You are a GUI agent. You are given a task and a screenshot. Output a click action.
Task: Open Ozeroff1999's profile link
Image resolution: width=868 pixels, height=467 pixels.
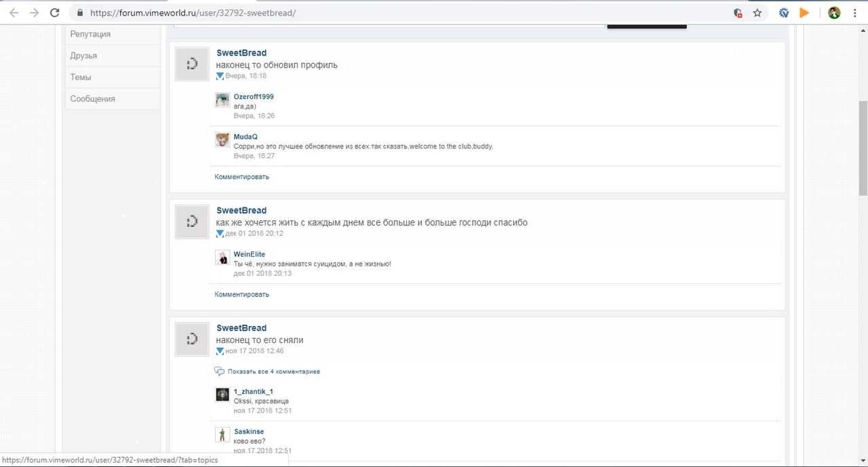pyautogui.click(x=254, y=97)
